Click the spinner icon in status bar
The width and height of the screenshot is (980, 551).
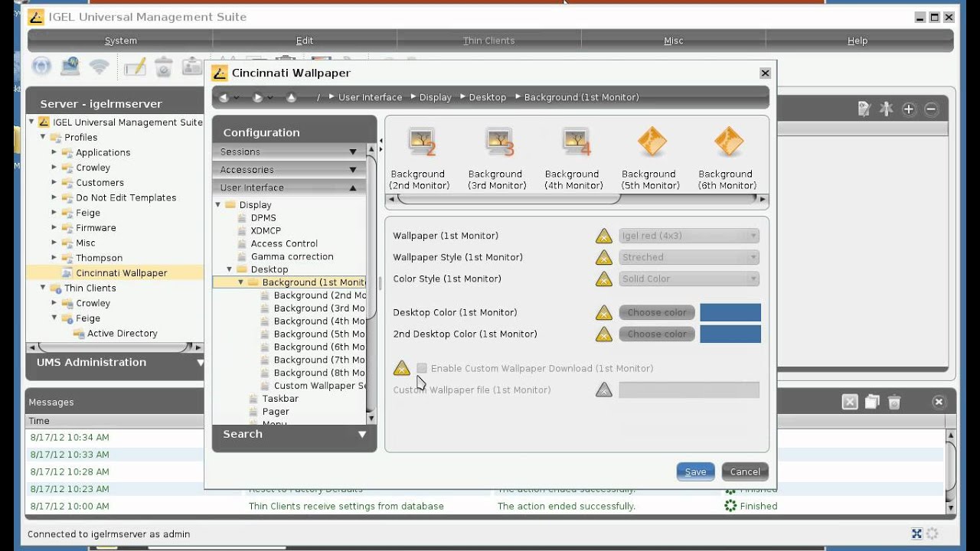[x=933, y=534]
